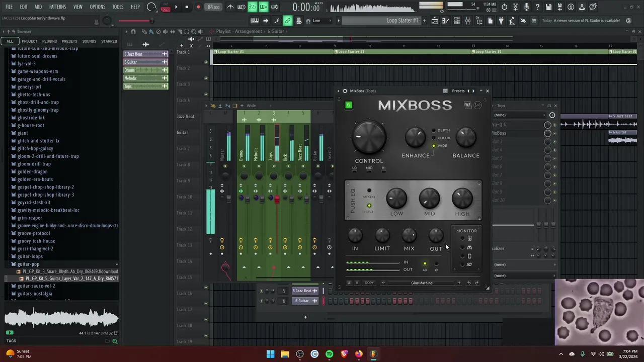Screen dimensions: 644x362
Task: Open Spotify from the taskbar
Action: tap(329, 354)
